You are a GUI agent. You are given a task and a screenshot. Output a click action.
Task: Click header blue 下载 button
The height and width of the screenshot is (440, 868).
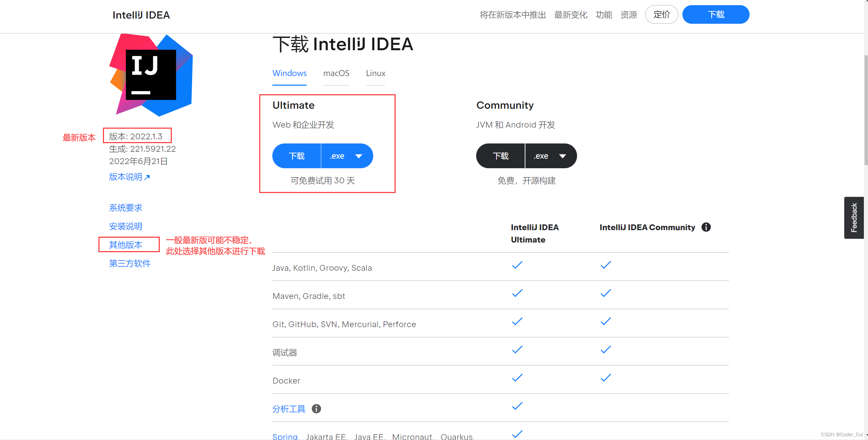tap(715, 15)
